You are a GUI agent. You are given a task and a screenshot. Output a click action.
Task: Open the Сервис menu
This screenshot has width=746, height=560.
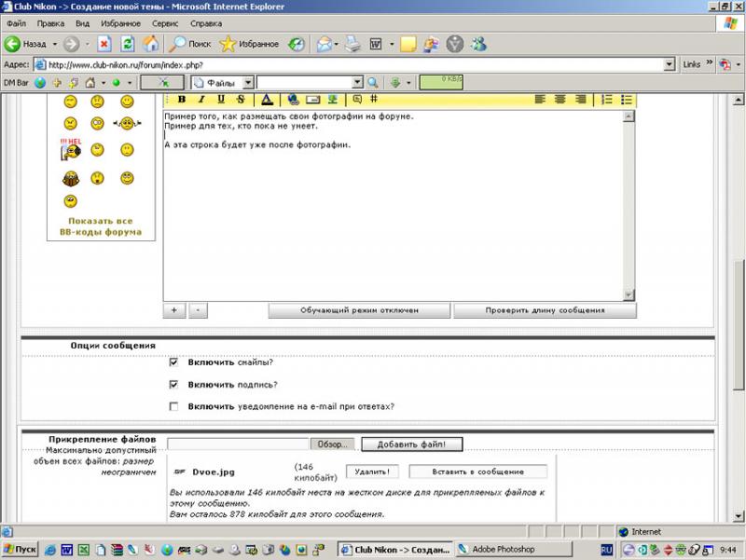tap(165, 23)
